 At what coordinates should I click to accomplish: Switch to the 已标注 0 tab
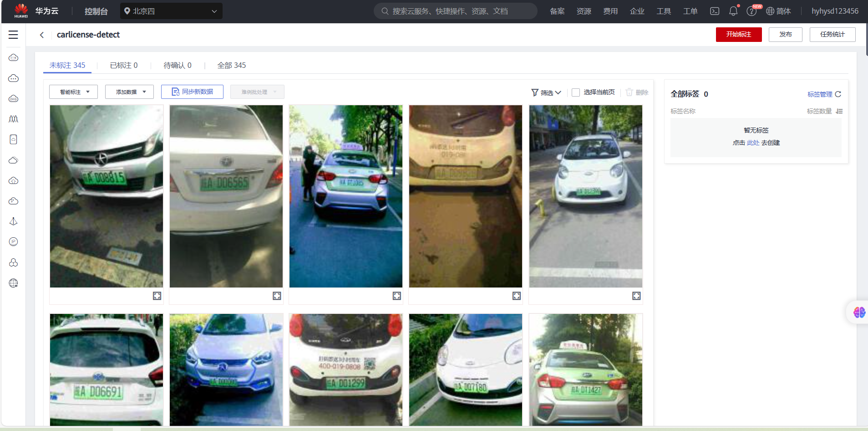coord(124,65)
